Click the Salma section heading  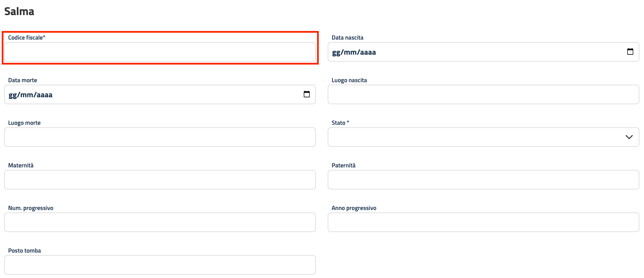(x=19, y=12)
